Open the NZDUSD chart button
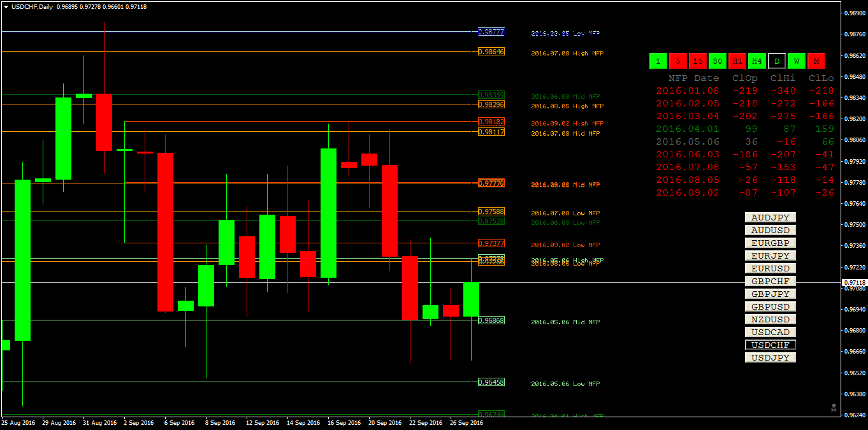 click(770, 319)
